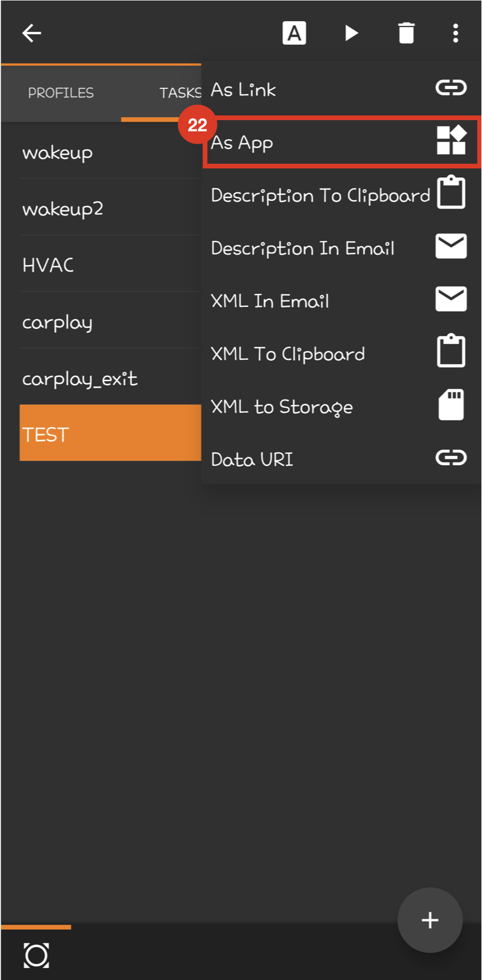The height and width of the screenshot is (980, 482).
Task: Delete selected task with trash icon
Action: pyautogui.click(x=406, y=33)
